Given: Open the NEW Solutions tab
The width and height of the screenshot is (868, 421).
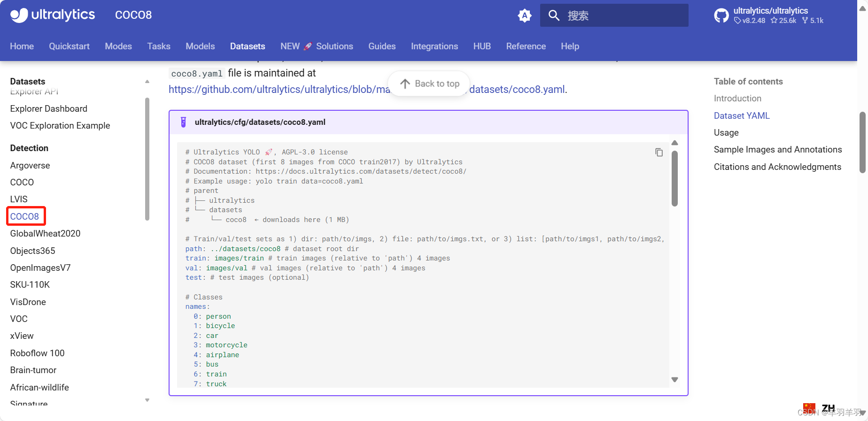Looking at the screenshot, I should (317, 46).
